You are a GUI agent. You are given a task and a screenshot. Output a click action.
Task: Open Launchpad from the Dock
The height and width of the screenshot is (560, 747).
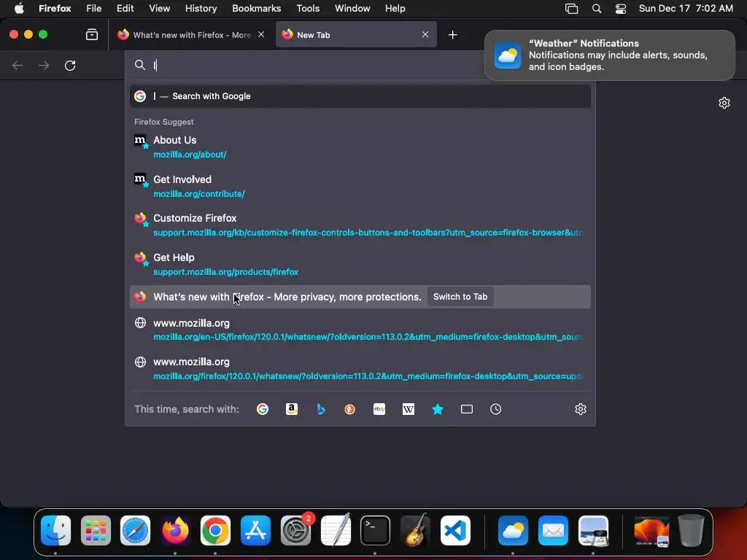(x=96, y=530)
